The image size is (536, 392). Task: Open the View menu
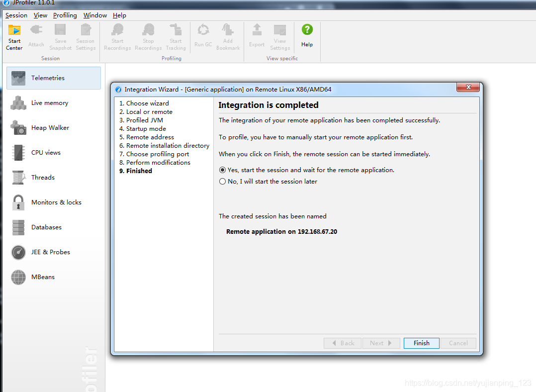[40, 15]
